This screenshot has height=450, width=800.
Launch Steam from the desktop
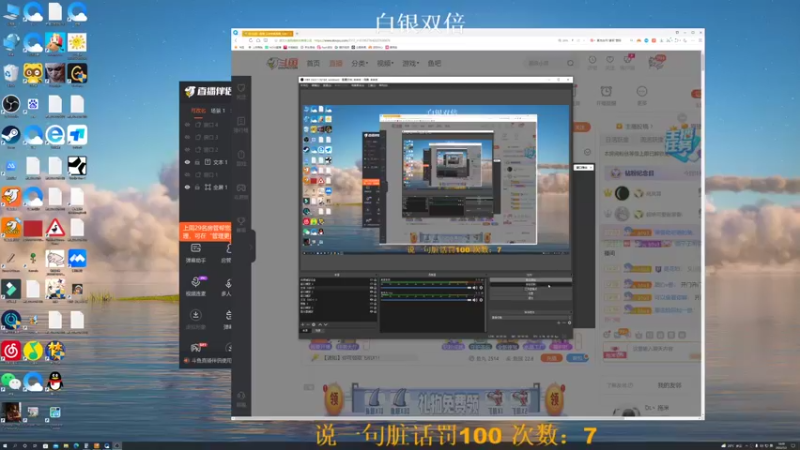11,135
